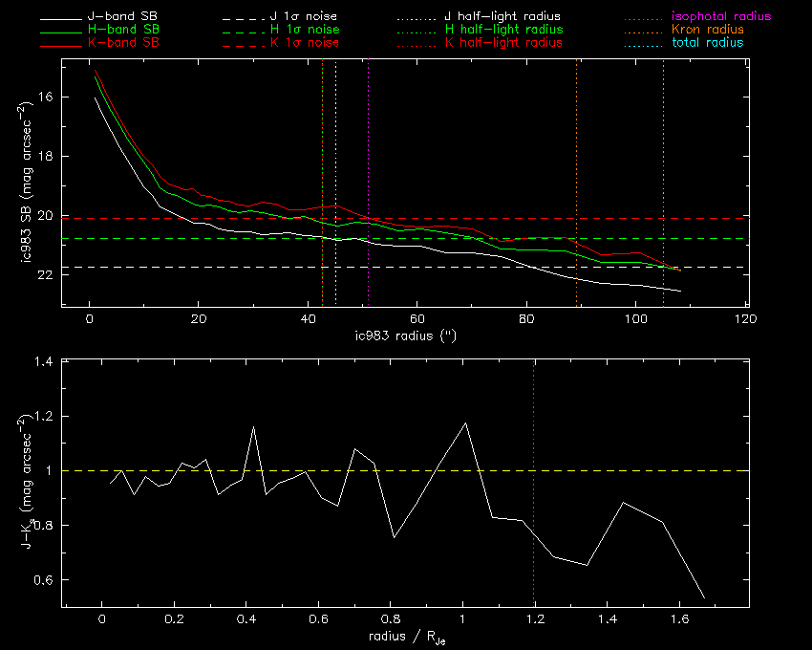Image resolution: width=812 pixels, height=650 pixels.
Task: Pick the K half-light radius legend text
Action: (x=502, y=44)
